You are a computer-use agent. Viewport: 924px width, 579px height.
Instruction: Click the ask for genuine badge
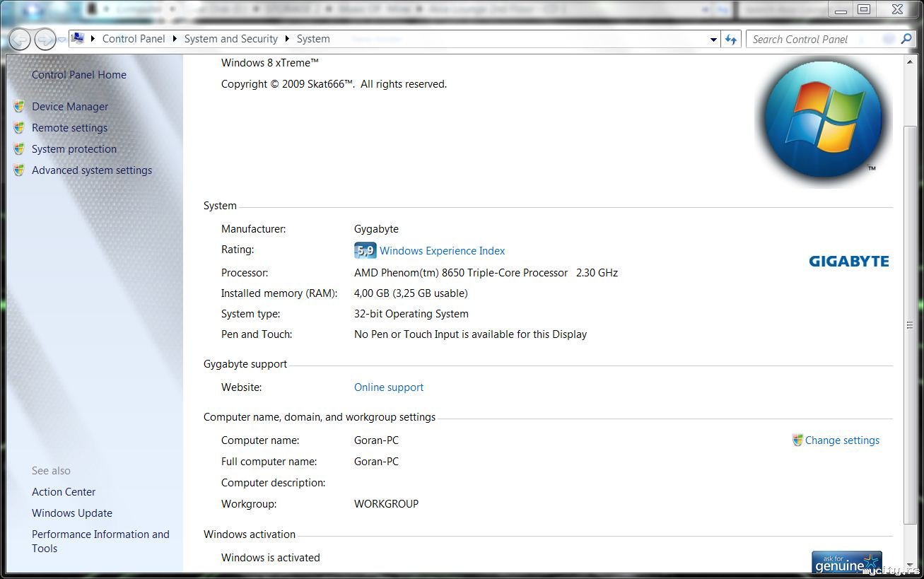847,561
